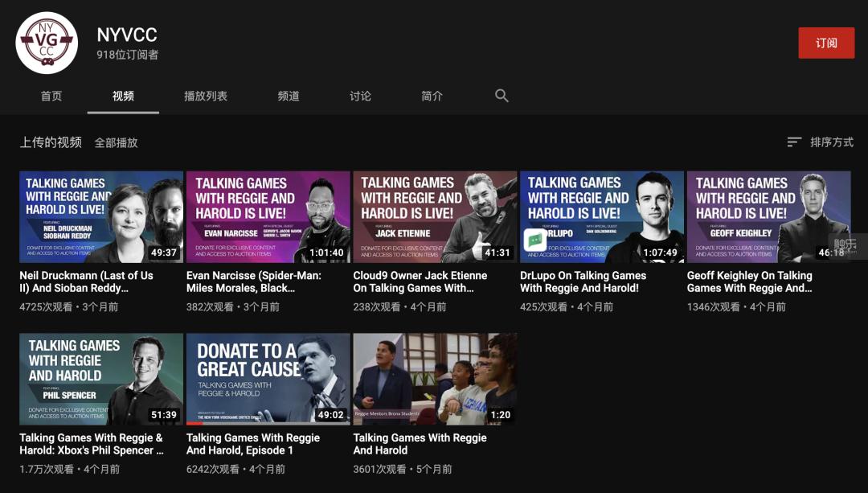Open the channel search magnifier icon
This screenshot has height=493, width=868.
[x=502, y=95]
